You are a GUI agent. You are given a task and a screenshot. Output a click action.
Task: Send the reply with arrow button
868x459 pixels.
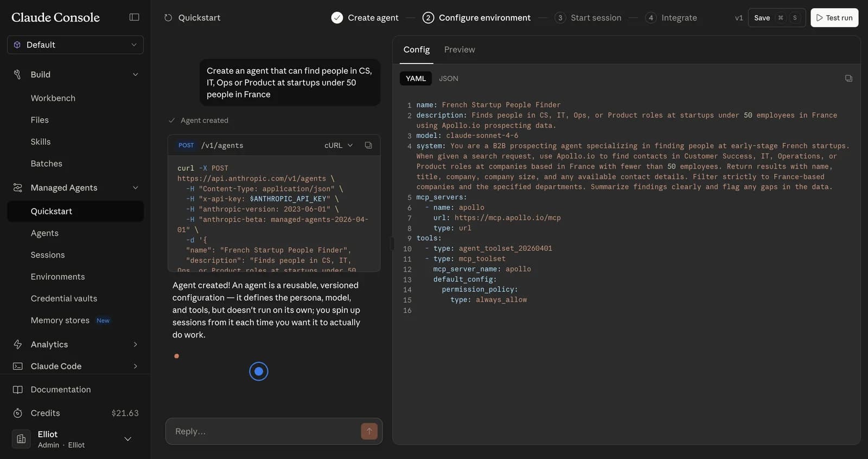pyautogui.click(x=369, y=431)
